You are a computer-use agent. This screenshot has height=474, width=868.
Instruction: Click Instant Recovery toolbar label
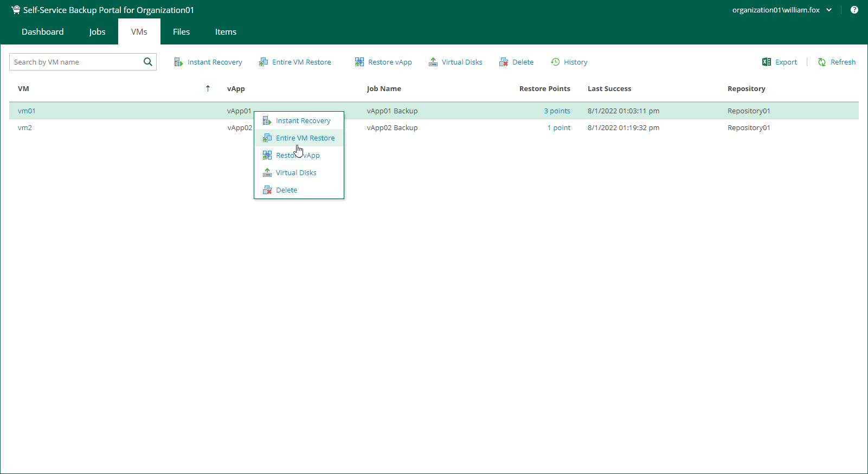click(x=215, y=62)
